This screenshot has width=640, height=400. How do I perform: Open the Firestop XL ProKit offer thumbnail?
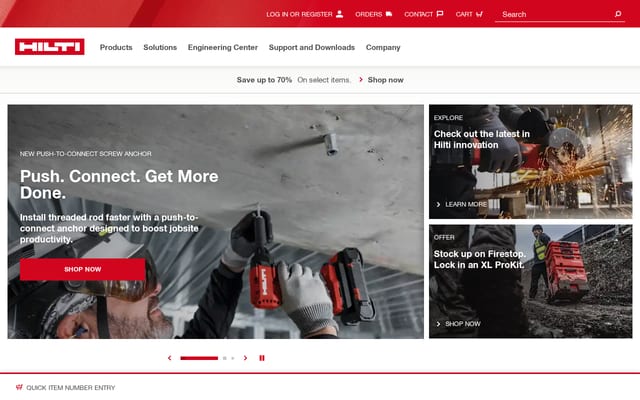[530, 281]
